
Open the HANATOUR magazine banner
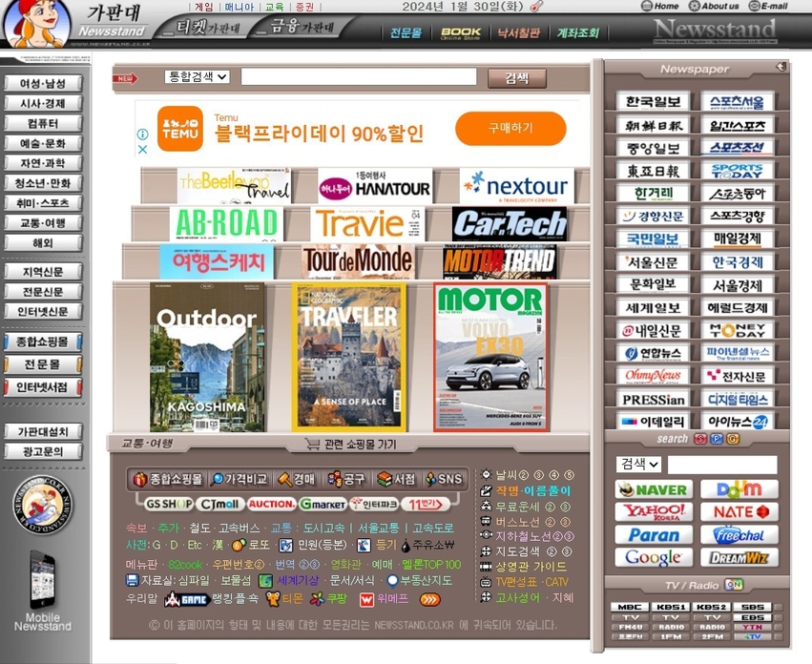(375, 186)
